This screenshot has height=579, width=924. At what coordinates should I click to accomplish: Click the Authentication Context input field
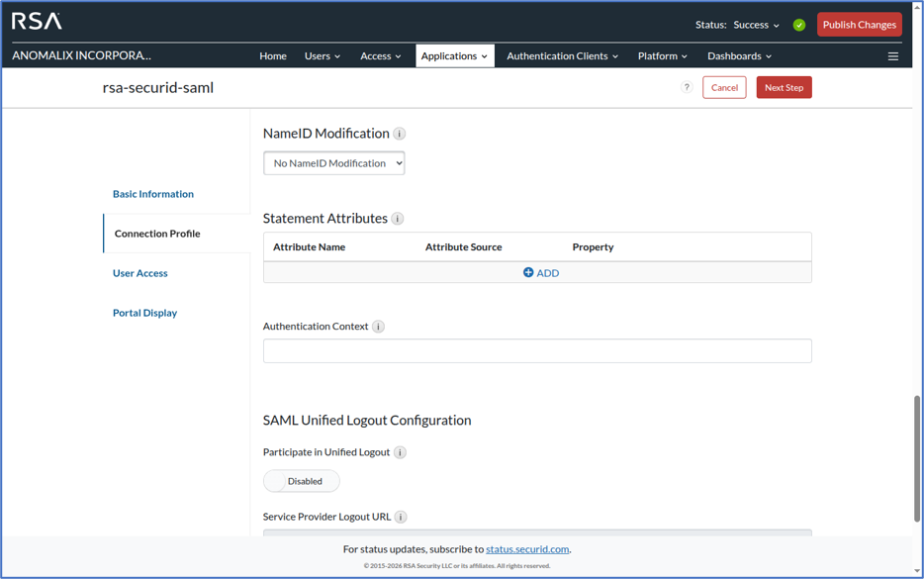tap(537, 350)
